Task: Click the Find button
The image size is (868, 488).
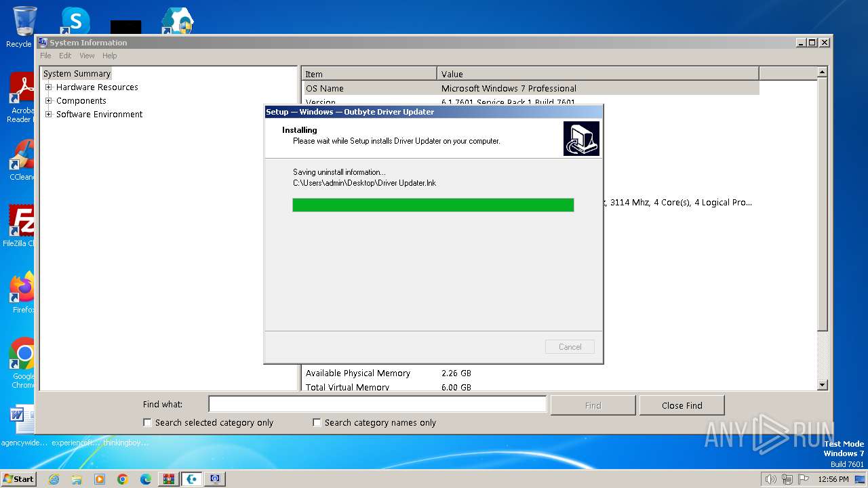Action: coord(593,405)
